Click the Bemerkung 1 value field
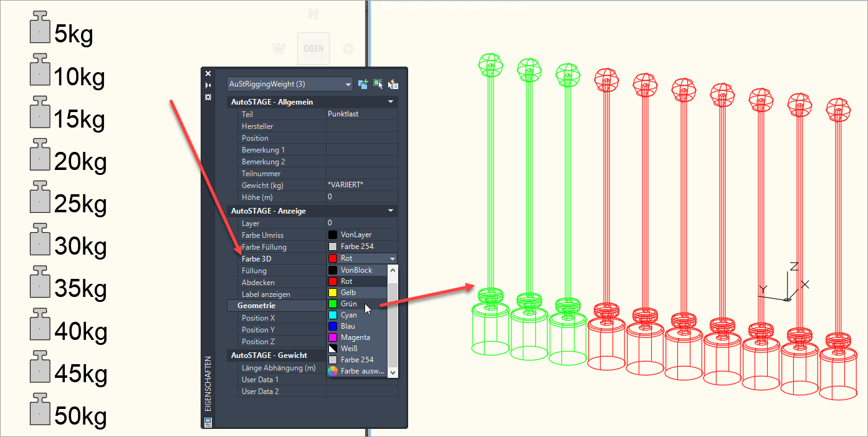The width and height of the screenshot is (868, 437). click(x=362, y=150)
